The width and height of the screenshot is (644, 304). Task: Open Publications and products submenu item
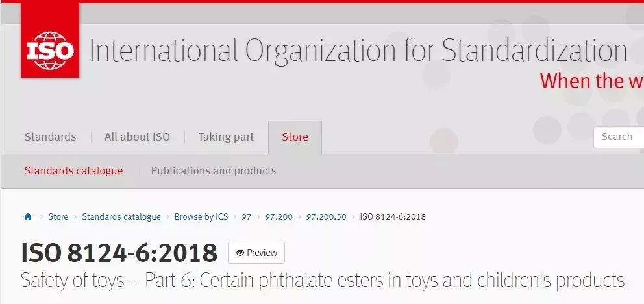coord(214,170)
